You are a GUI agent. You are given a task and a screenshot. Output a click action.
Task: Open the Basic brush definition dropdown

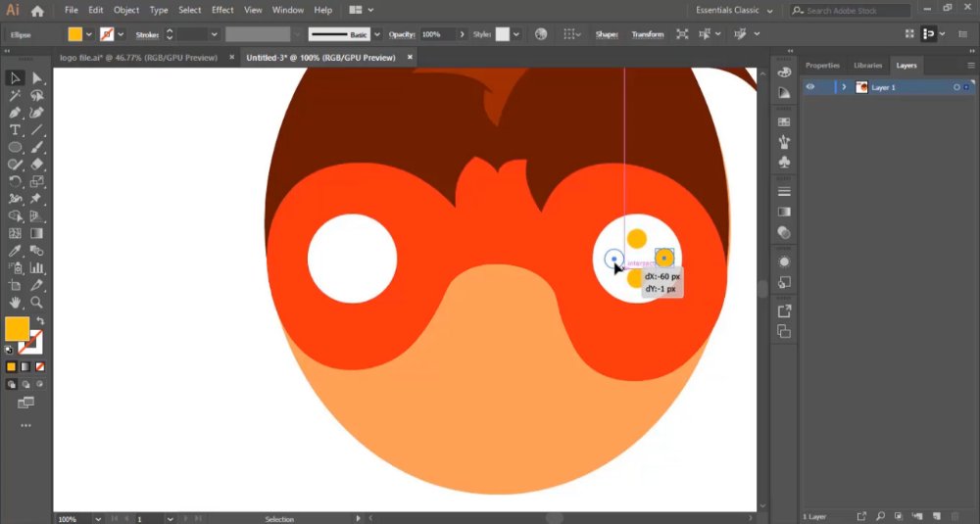tap(376, 34)
